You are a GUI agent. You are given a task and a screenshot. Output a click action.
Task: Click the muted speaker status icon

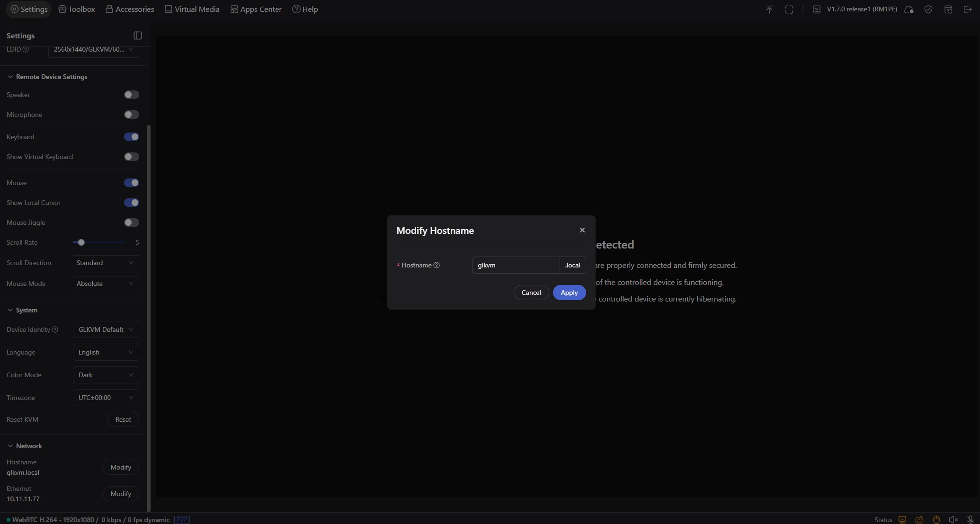[953, 520]
